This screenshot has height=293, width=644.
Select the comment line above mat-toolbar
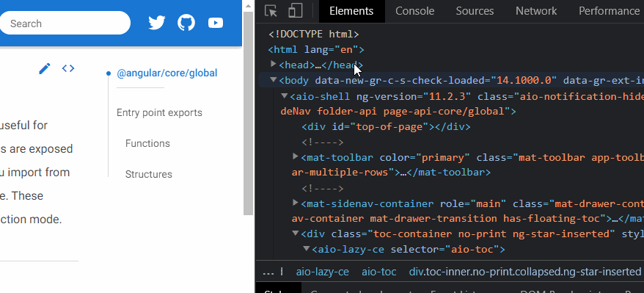(323, 142)
